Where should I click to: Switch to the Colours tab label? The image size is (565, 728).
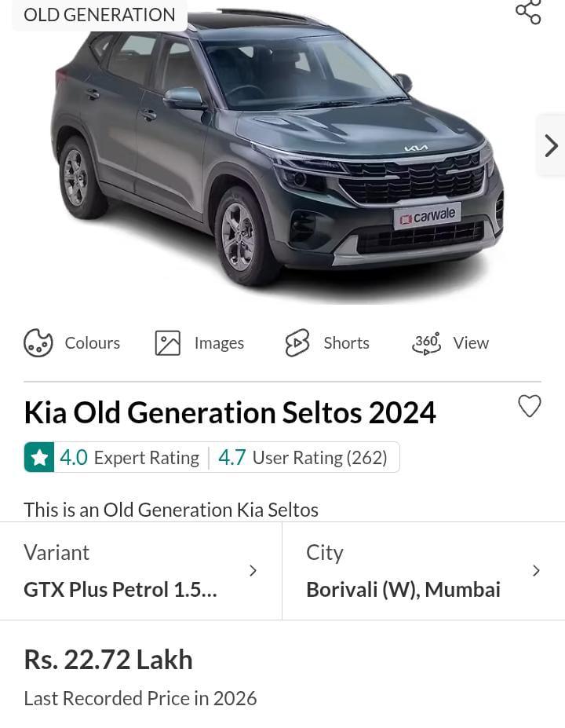click(93, 343)
